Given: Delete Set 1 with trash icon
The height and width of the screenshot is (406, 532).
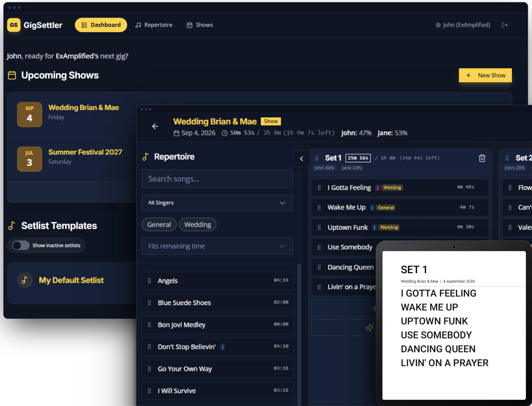Looking at the screenshot, I should click(x=482, y=158).
